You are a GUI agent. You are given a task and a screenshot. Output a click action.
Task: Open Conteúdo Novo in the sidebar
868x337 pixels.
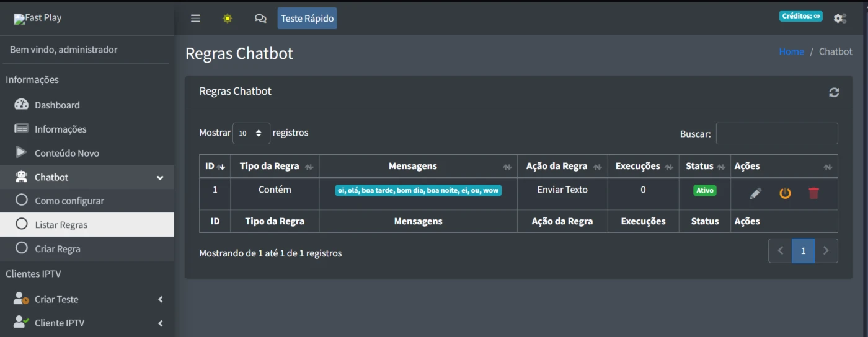[66, 153]
